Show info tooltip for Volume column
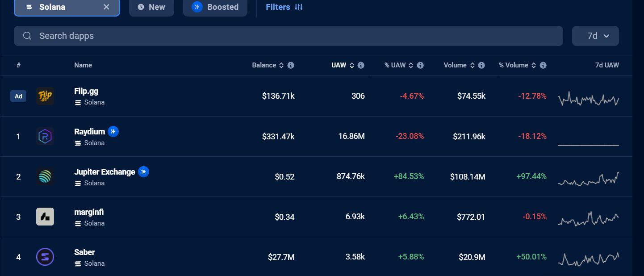This screenshot has width=644, height=276. (481, 65)
